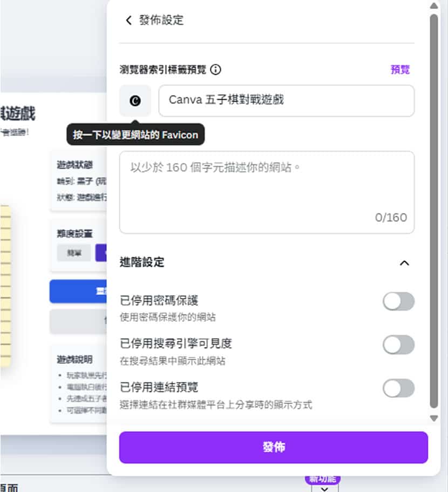Collapse the 進階設定 section
This screenshot has width=448, height=492.
pos(404,263)
